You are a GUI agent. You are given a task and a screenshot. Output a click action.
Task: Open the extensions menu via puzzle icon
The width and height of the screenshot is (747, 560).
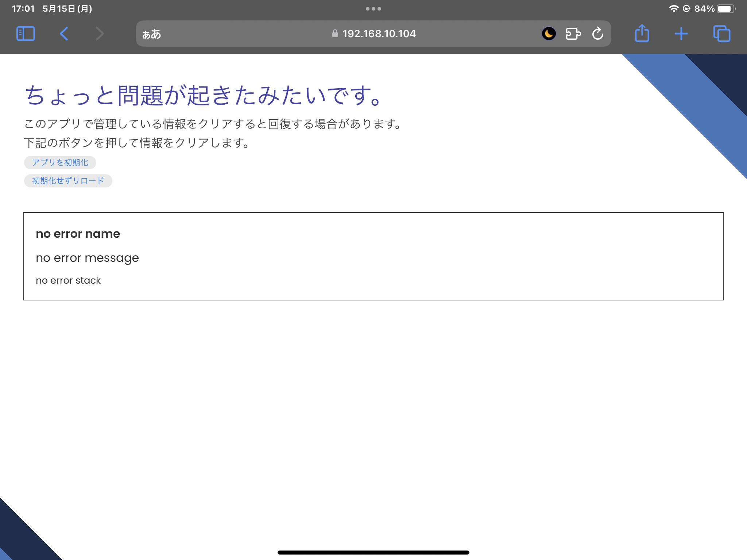573,33
